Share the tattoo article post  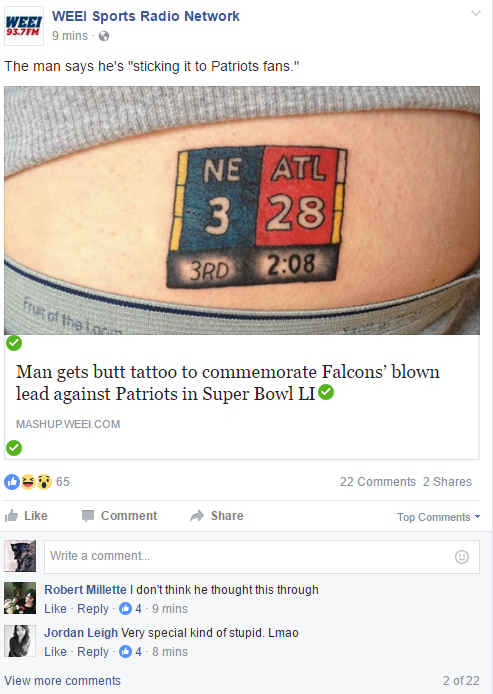tap(216, 516)
